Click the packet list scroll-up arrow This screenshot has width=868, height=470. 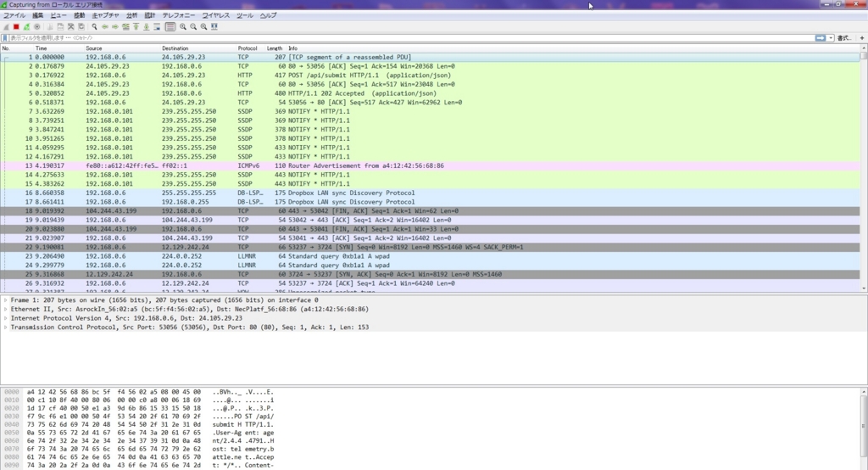(864, 48)
